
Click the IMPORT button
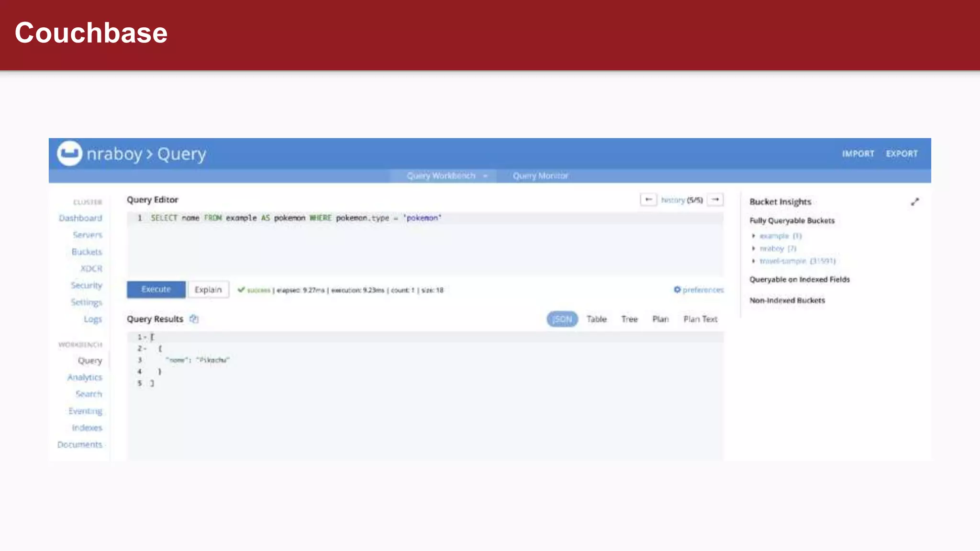(x=858, y=154)
